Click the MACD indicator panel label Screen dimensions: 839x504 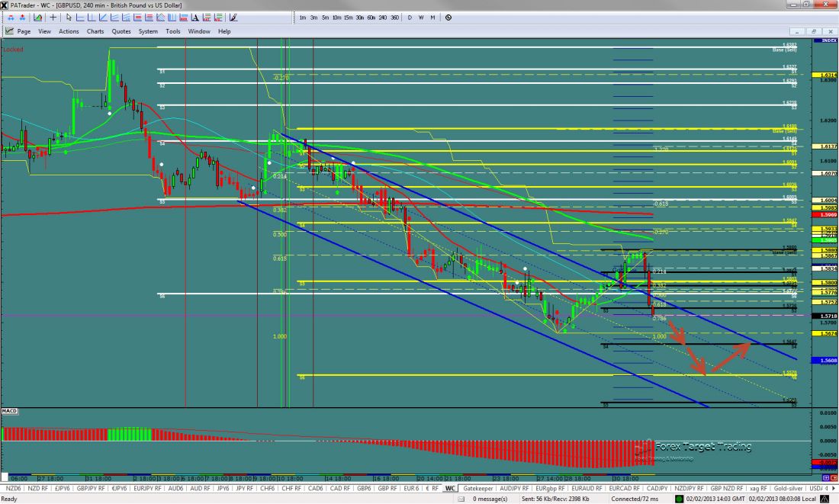[10, 412]
